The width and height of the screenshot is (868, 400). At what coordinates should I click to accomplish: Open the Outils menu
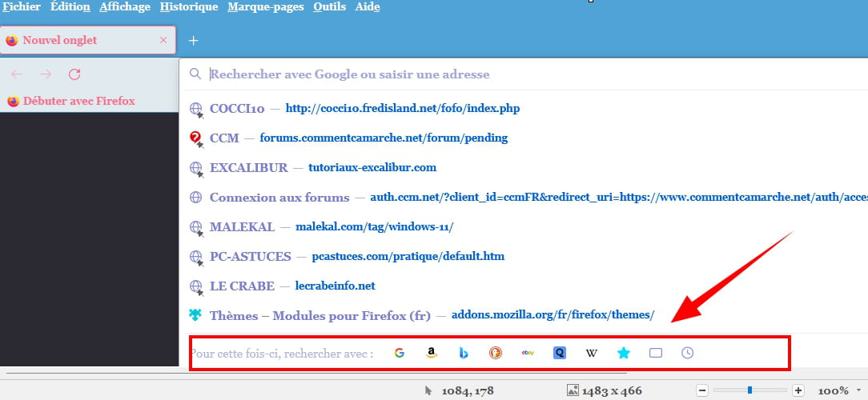(x=329, y=7)
